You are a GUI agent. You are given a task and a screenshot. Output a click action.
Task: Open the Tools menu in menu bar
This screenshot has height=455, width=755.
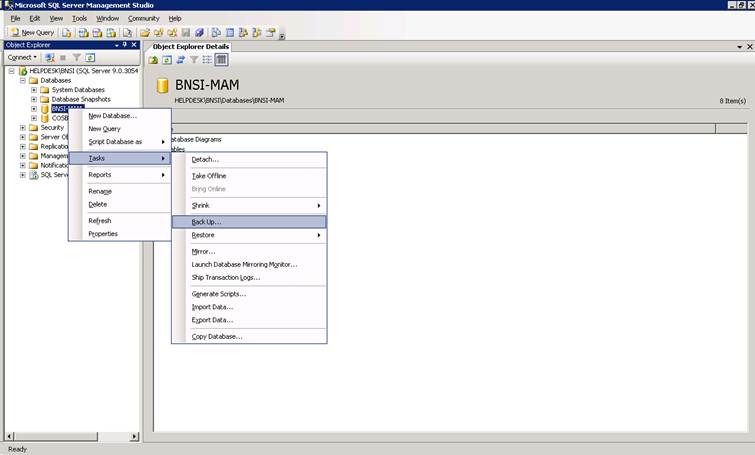79,18
